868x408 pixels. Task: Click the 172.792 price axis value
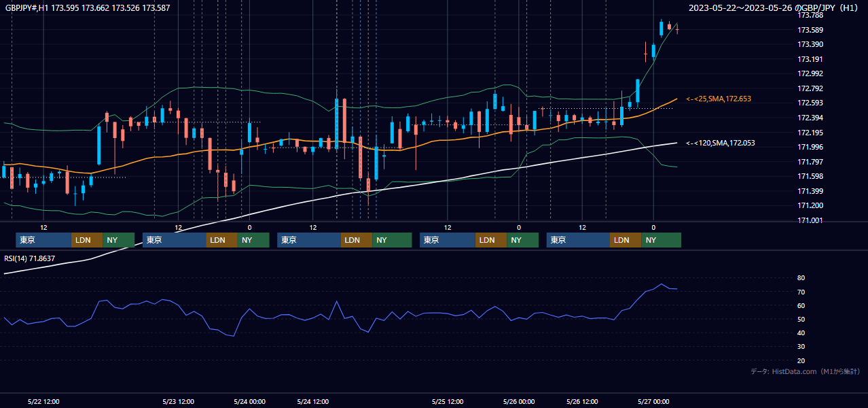pos(810,88)
